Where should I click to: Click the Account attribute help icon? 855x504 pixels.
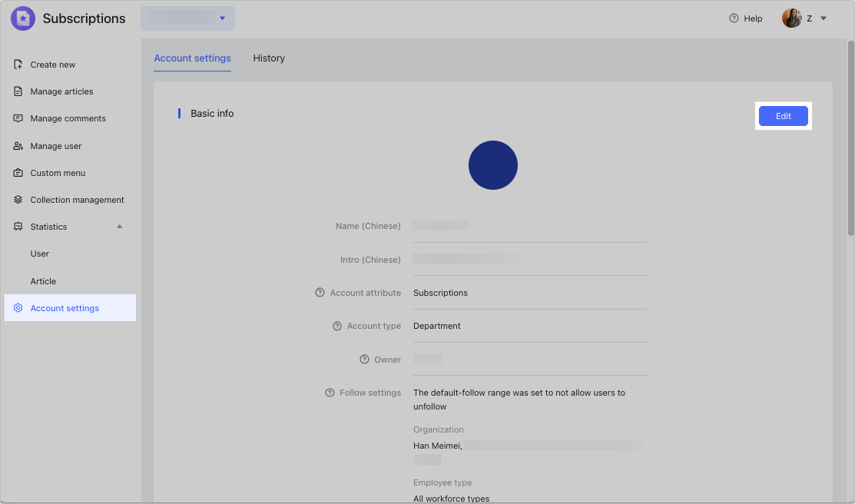(x=320, y=293)
